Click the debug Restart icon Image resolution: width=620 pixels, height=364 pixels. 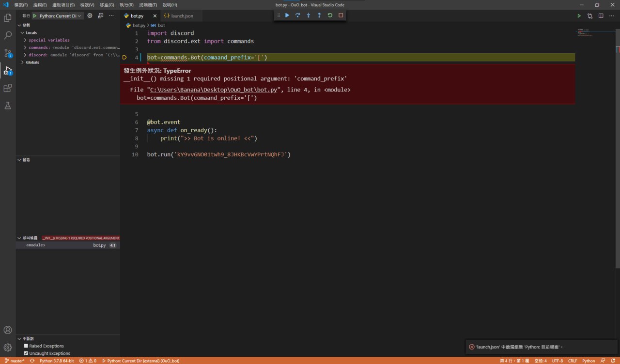click(330, 15)
